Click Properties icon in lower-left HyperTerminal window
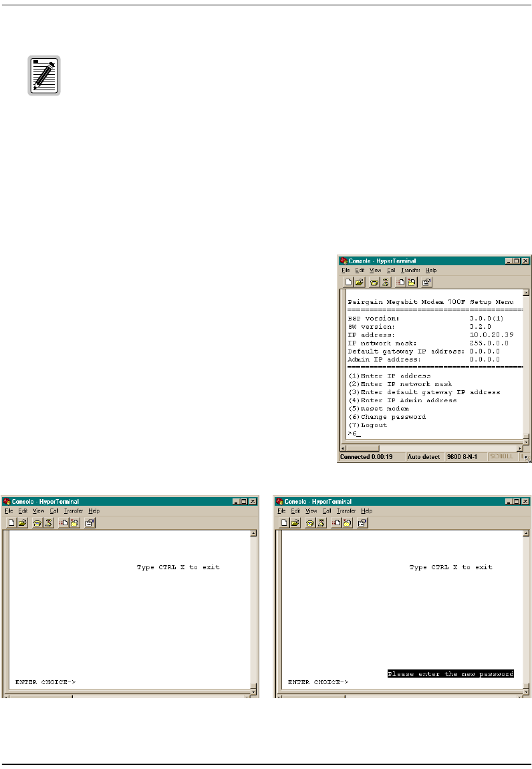The height and width of the screenshot is (769, 532). tap(90, 523)
